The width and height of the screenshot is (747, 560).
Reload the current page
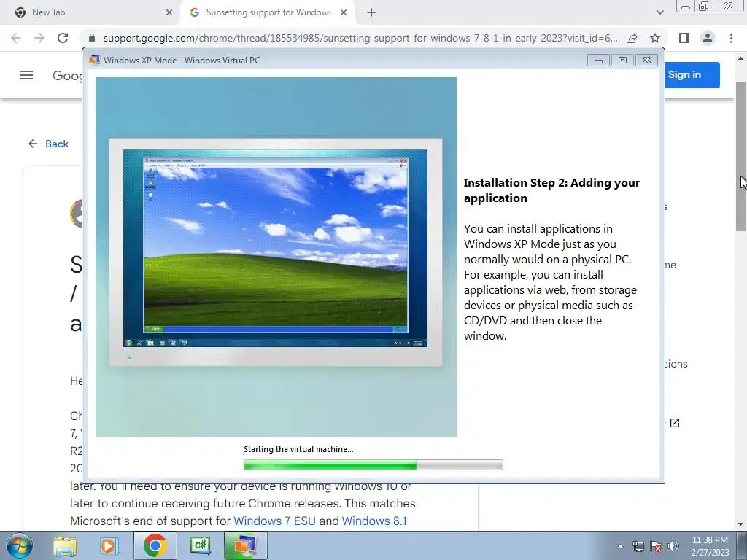[63, 38]
